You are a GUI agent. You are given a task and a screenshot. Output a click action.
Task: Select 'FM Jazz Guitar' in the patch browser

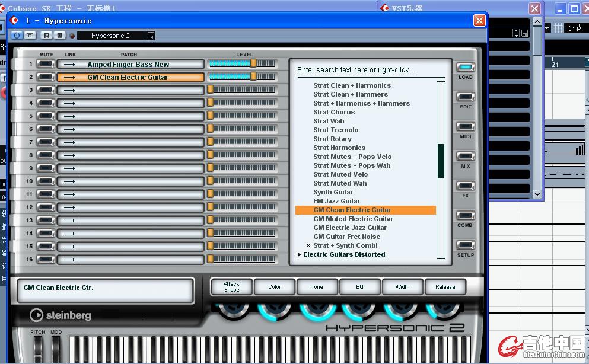336,201
